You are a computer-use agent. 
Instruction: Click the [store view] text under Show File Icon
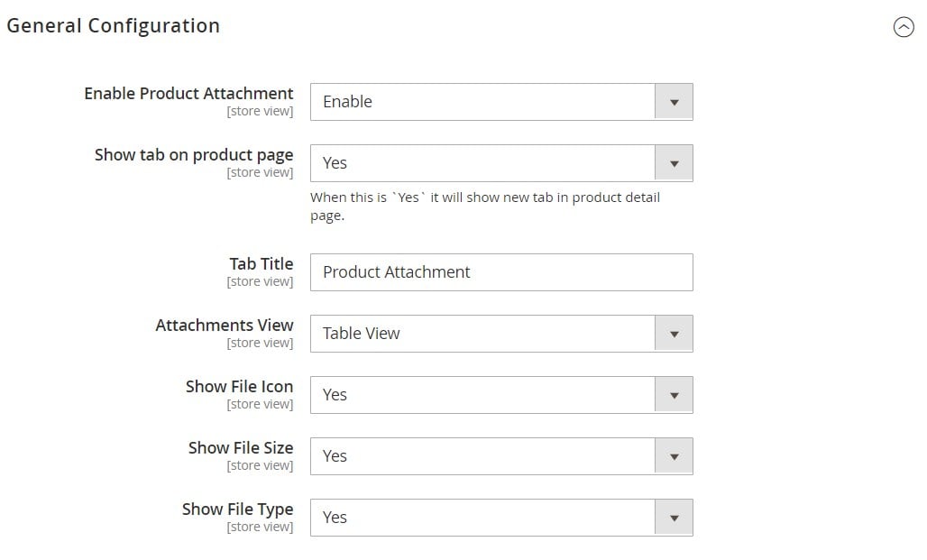coord(260,405)
